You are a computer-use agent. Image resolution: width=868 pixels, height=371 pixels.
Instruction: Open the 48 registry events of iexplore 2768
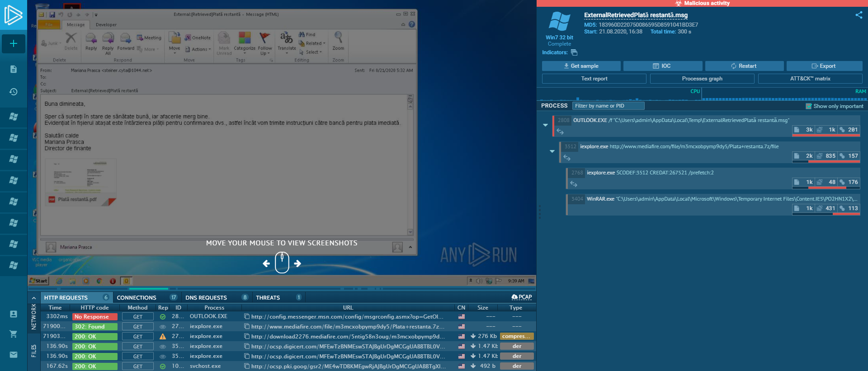pos(827,182)
